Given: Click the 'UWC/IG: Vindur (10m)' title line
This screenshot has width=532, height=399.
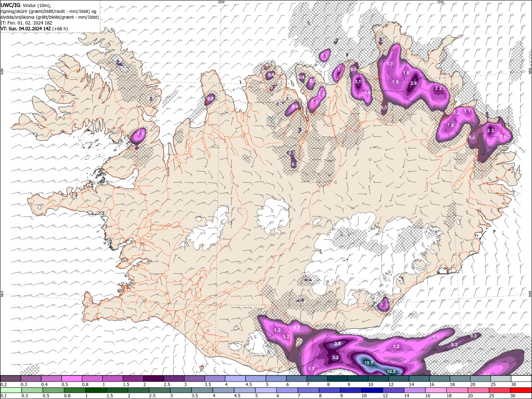Looking at the screenshot, I should [26, 5].
